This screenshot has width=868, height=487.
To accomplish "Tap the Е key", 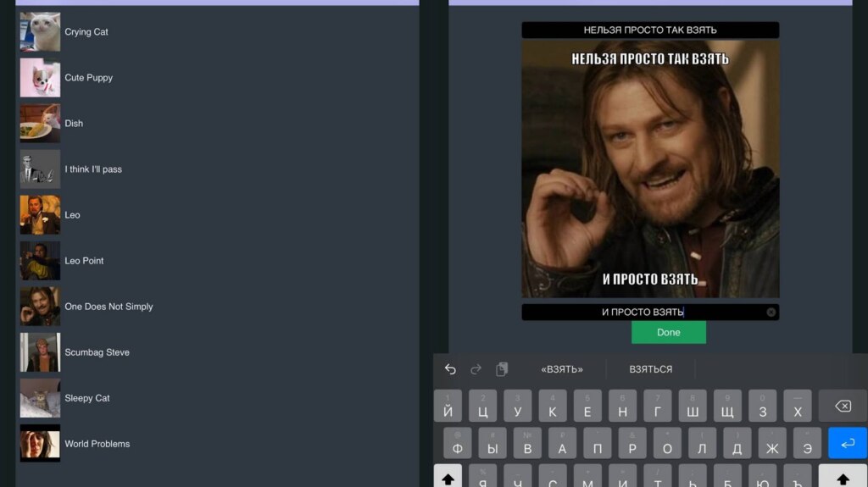I will [587, 407].
